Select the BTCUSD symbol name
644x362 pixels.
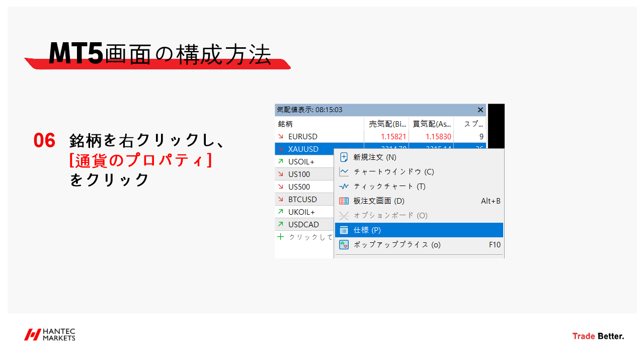point(302,200)
